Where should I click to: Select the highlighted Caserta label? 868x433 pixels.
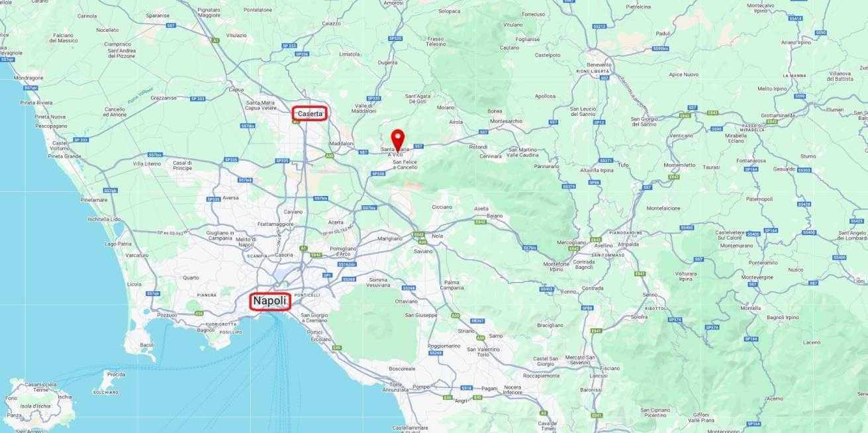pyautogui.click(x=310, y=114)
